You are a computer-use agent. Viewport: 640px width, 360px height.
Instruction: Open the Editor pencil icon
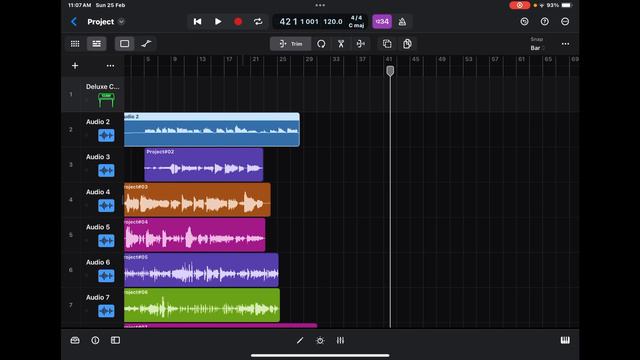(300, 340)
